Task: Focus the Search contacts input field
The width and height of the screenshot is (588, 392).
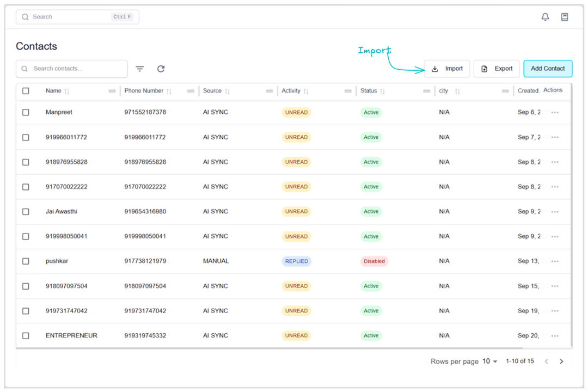Action: 76,69
